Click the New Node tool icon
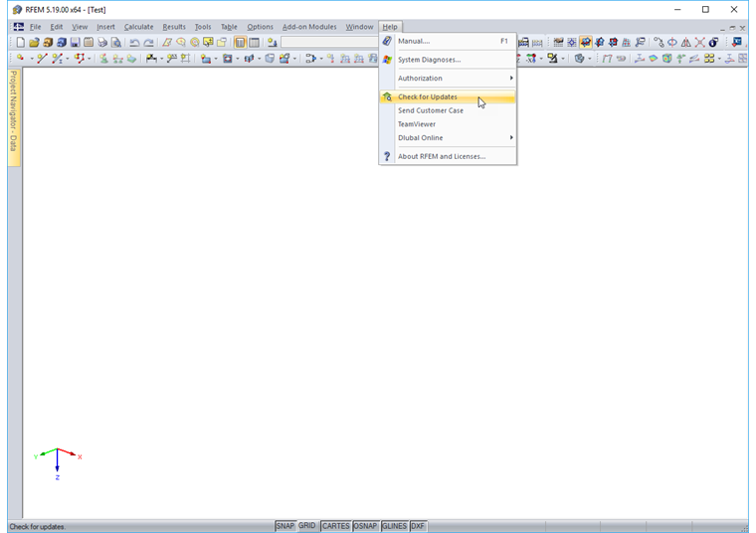The width and height of the screenshot is (756, 533). [x=21, y=59]
